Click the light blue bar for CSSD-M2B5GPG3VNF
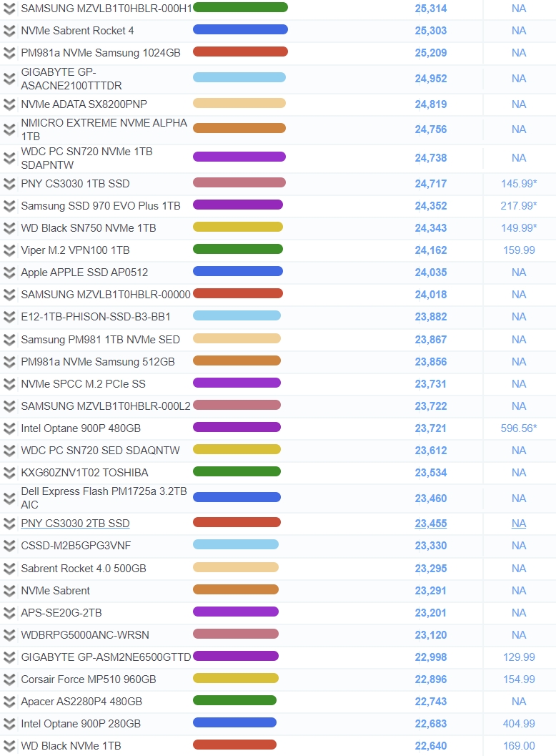The height and width of the screenshot is (756, 556). point(236,544)
